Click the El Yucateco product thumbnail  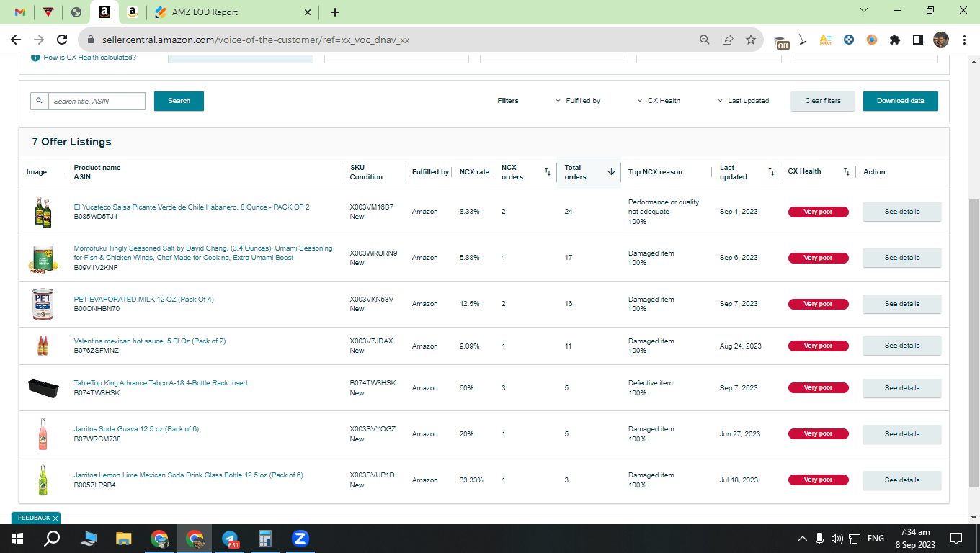[x=43, y=212]
